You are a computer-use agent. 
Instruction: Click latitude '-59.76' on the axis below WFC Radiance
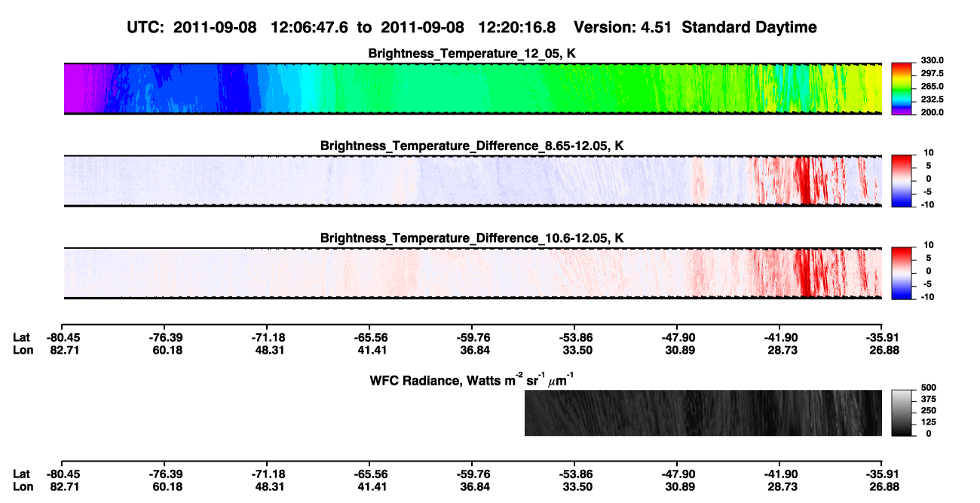473,474
